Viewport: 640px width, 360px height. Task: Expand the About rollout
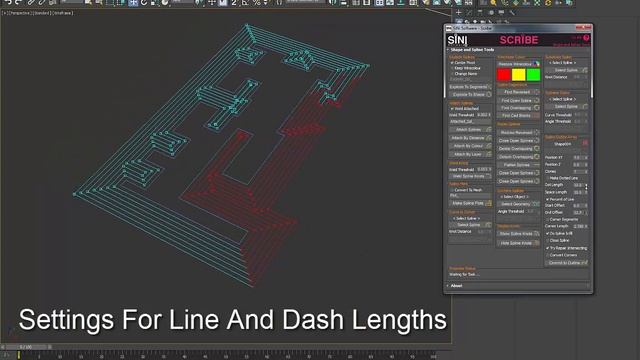[x=456, y=286]
